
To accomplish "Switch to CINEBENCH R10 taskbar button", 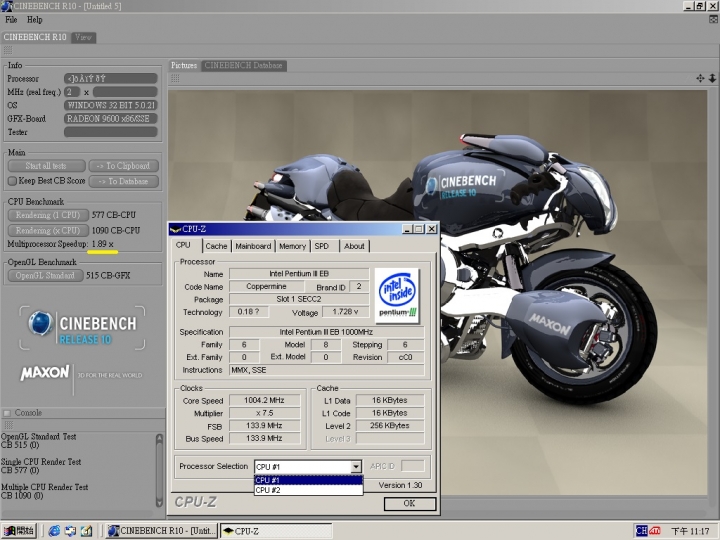I will click(x=162, y=531).
